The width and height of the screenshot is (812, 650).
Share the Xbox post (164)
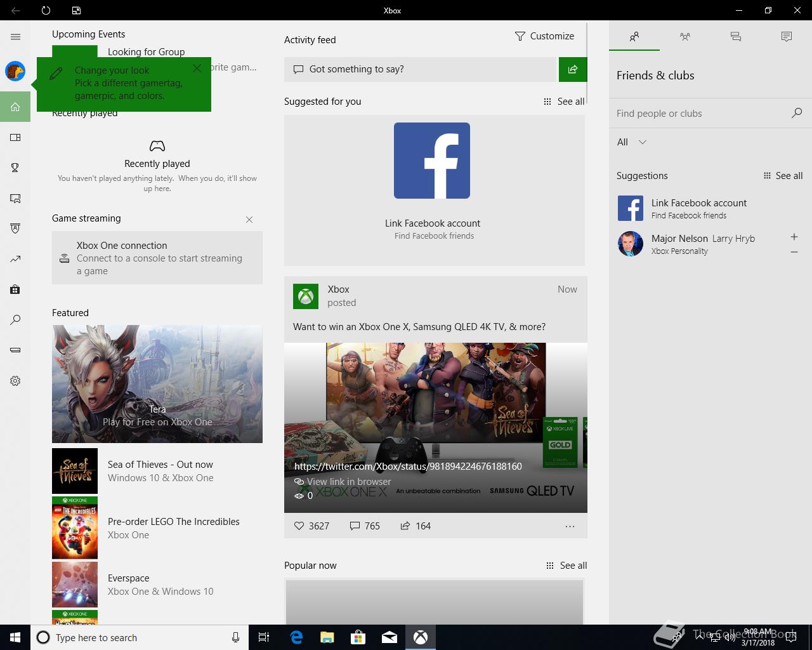click(x=416, y=526)
